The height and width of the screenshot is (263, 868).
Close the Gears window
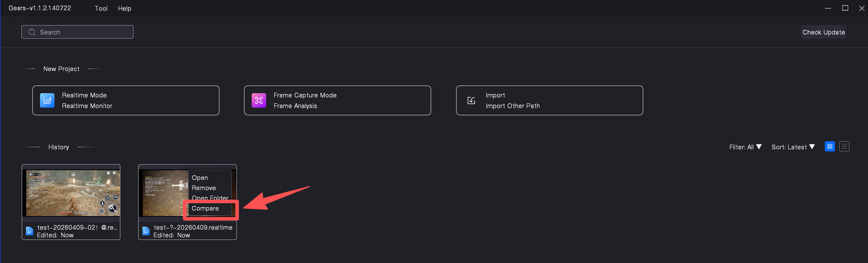coord(862,8)
